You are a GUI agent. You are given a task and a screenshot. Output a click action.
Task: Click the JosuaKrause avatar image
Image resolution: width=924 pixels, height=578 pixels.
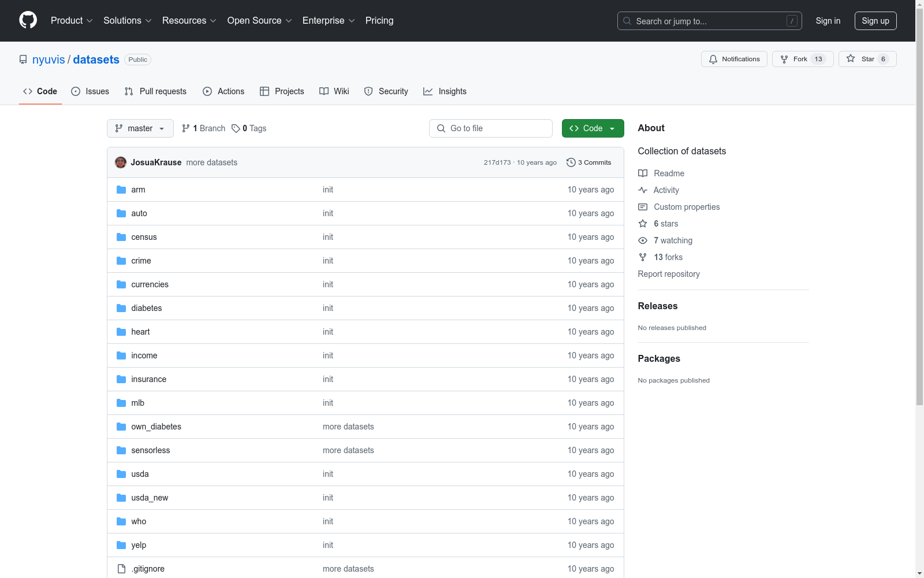click(x=121, y=162)
